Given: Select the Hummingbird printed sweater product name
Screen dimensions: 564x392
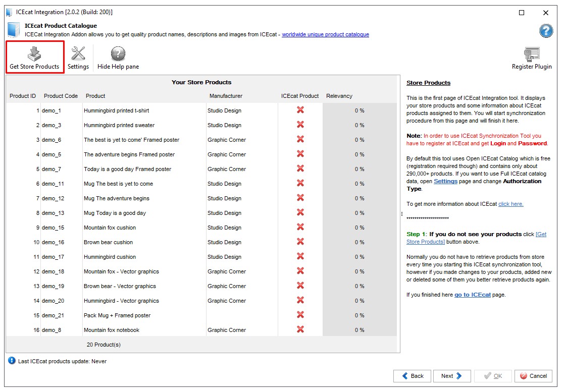Looking at the screenshot, I should (119, 125).
